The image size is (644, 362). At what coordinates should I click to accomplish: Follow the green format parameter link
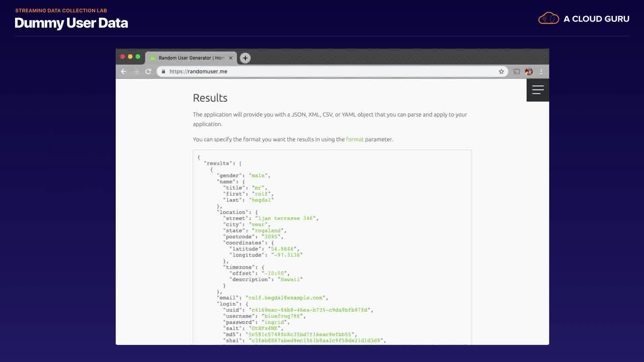(355, 139)
